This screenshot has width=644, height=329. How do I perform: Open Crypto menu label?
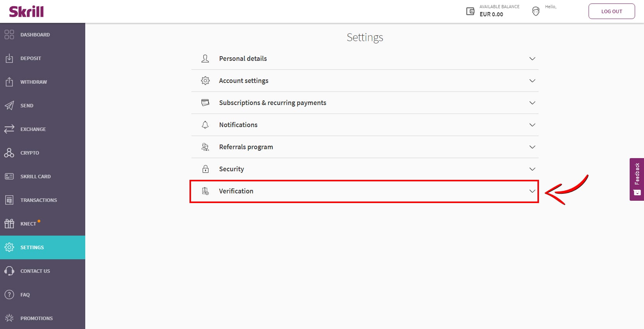(30, 153)
